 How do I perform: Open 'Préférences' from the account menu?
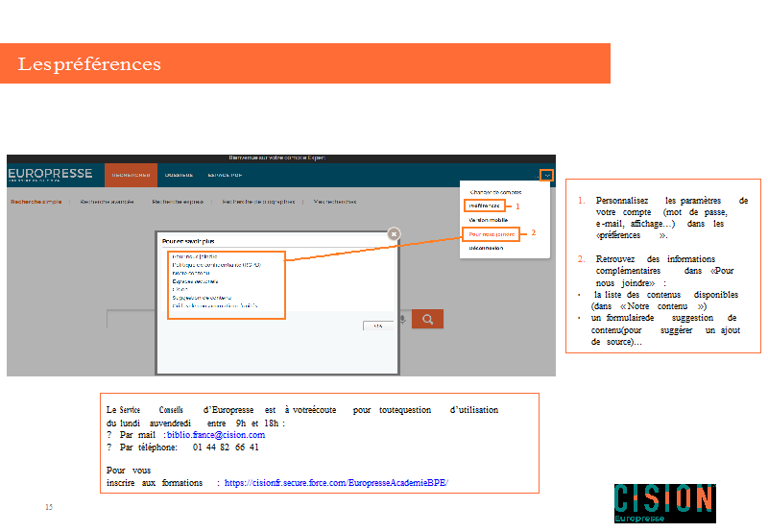tap(484, 206)
